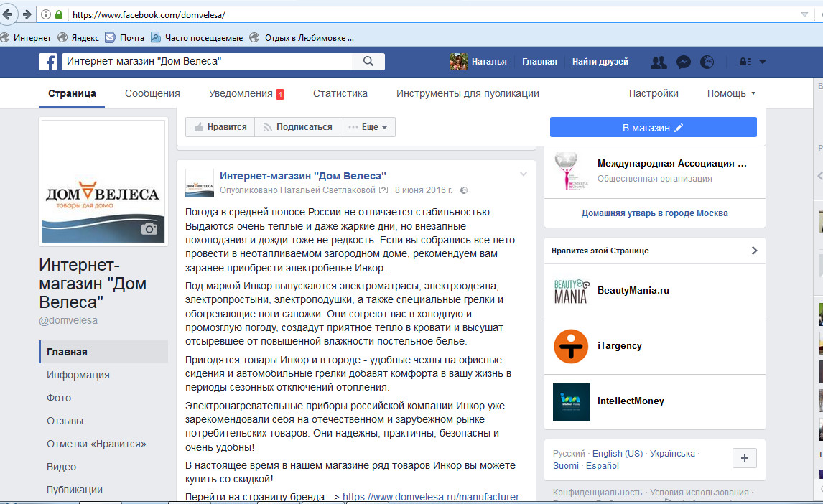Click Домашняя утварь в городе Москва link
This screenshot has height=504, width=823.
(x=654, y=213)
